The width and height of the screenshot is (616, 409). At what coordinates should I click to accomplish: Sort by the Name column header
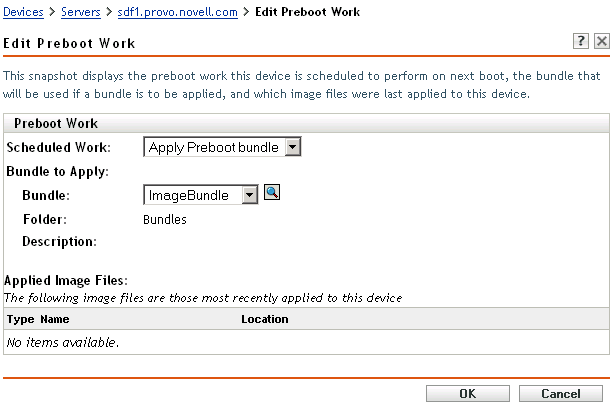[x=54, y=319]
